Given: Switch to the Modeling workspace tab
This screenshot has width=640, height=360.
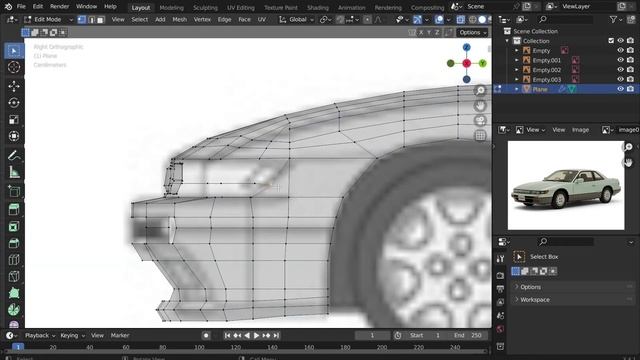Looking at the screenshot, I should tap(171, 8).
